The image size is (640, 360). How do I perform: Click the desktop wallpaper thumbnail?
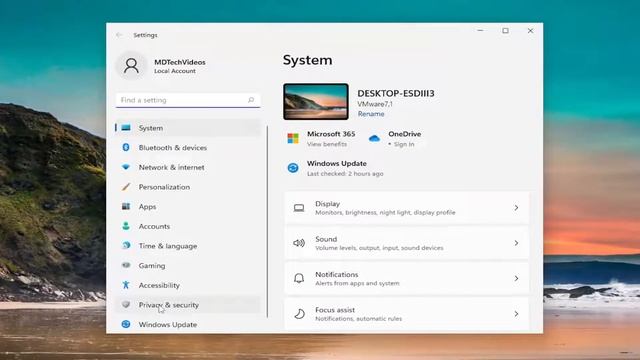coord(316,102)
